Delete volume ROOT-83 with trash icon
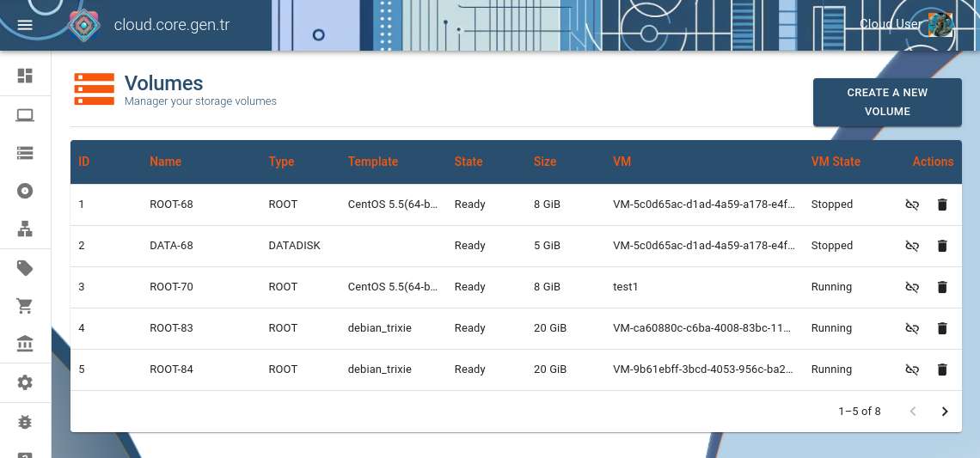The image size is (980, 458). pyautogui.click(x=942, y=328)
